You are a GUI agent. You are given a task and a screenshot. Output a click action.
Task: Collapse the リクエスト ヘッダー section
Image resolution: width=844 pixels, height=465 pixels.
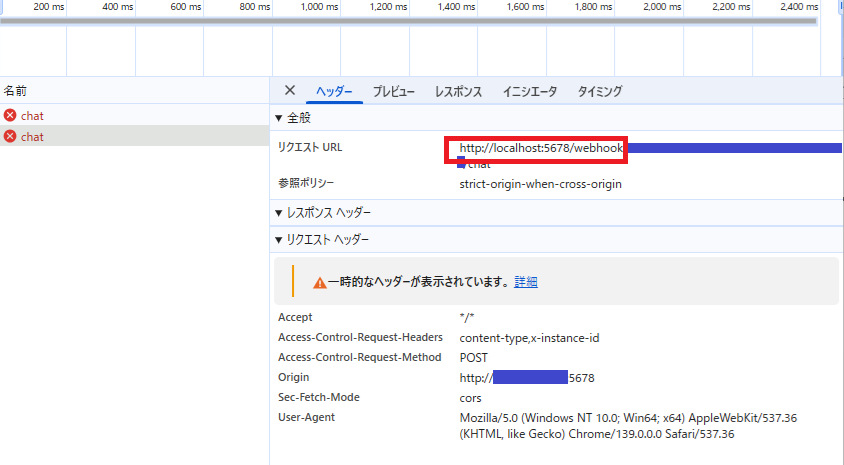click(321, 240)
